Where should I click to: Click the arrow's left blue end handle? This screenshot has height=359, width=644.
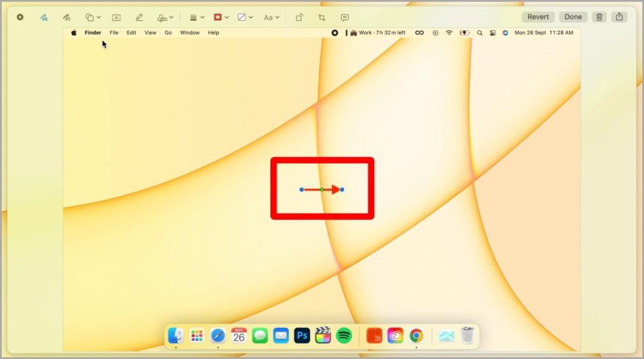click(x=301, y=189)
